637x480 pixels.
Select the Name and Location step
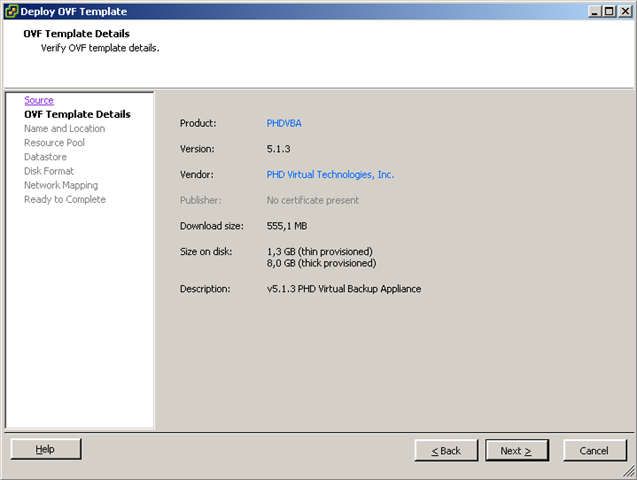(64, 129)
